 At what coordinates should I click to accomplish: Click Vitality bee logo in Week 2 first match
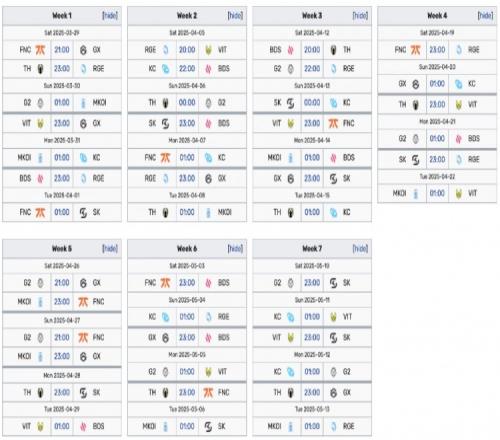click(208, 50)
